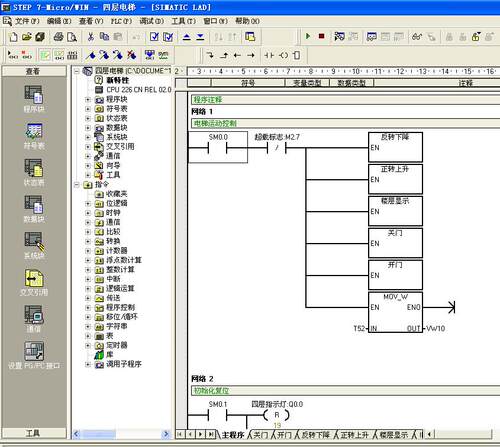
Task: Click the Cut scissors icon
Action: tap(91, 37)
